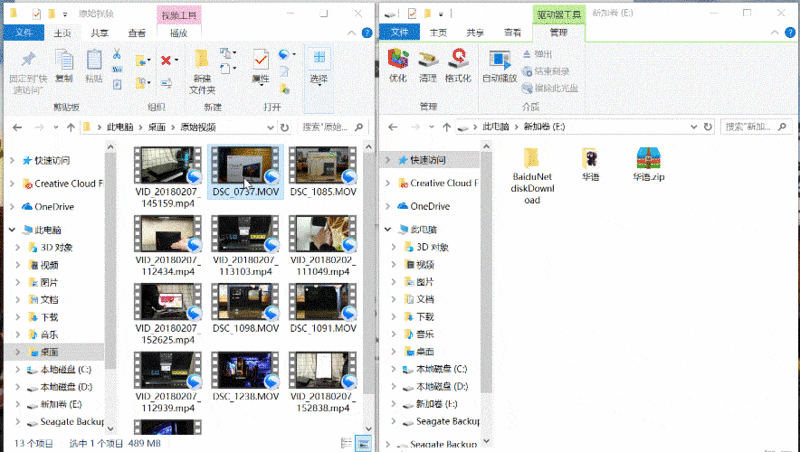Expand 3D 对象 in left window tree
Image resolution: width=800 pixels, height=452 pixels.
18,247
